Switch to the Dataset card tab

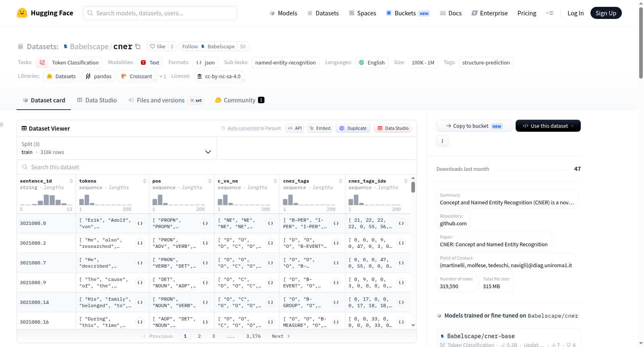point(43,100)
